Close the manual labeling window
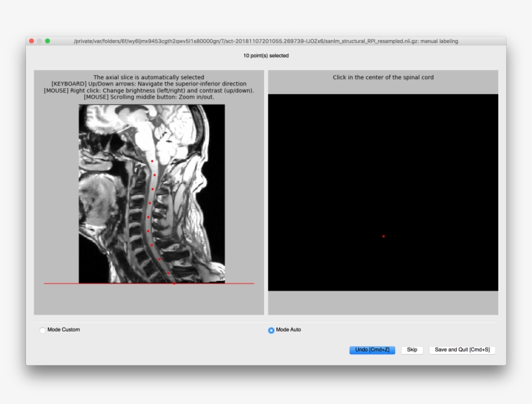Viewport: 532px width, 404px height. pos(32,41)
